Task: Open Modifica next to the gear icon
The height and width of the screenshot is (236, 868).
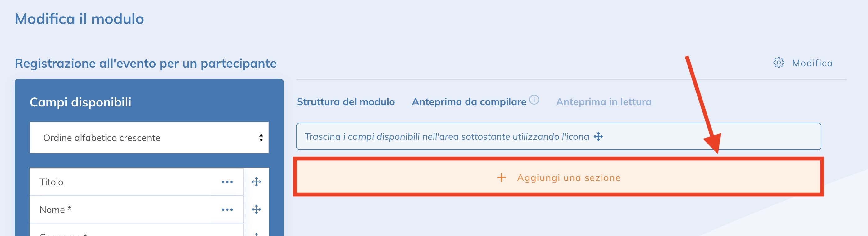Action: pos(812,63)
